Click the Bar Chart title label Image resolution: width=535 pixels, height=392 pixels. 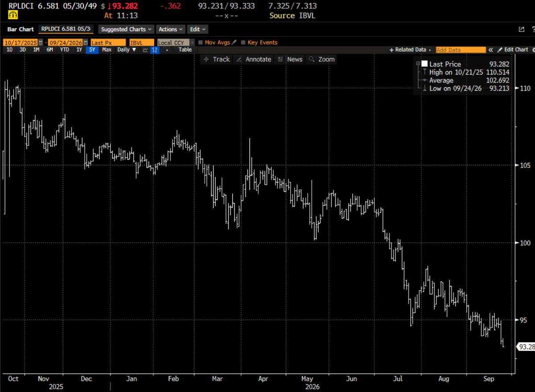pyautogui.click(x=21, y=29)
